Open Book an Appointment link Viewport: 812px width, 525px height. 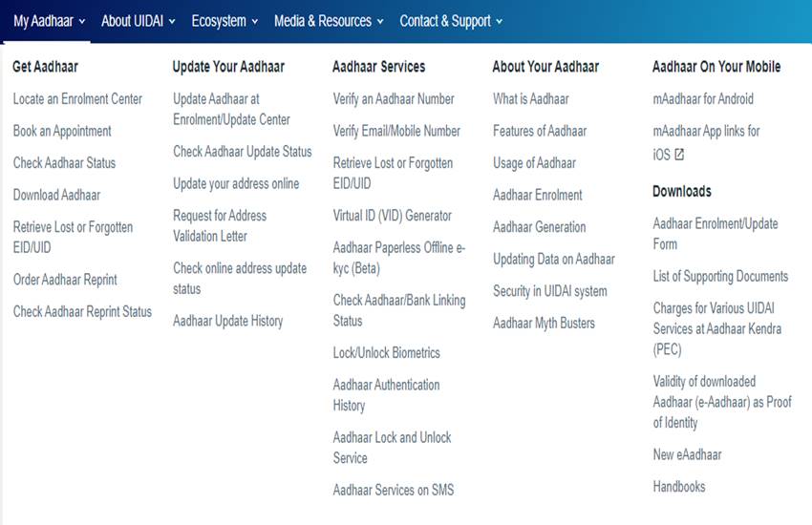62,131
